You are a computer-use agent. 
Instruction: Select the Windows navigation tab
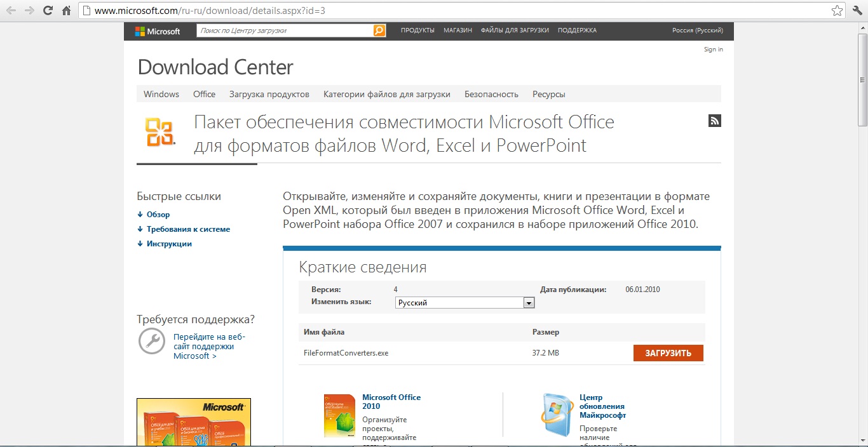161,94
